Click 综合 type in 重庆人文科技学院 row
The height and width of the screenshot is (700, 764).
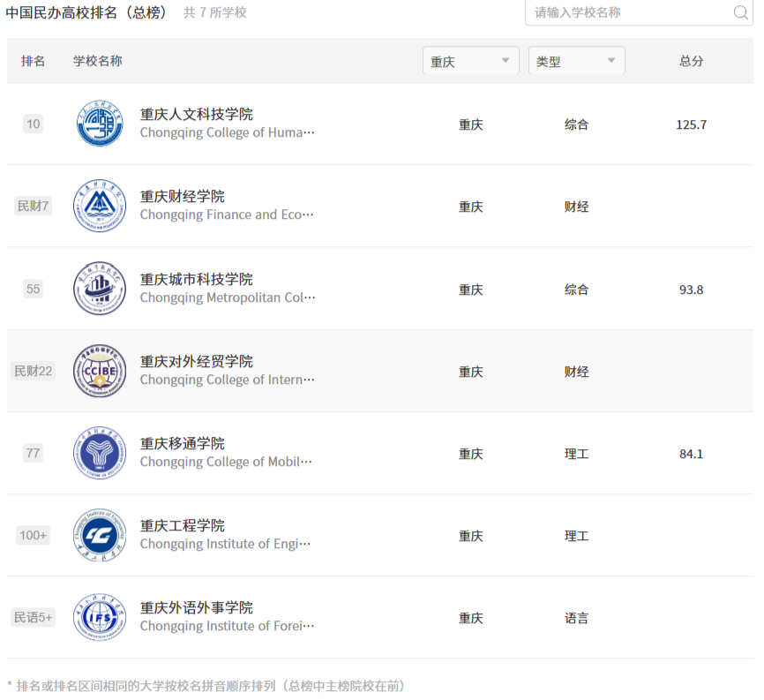[576, 124]
